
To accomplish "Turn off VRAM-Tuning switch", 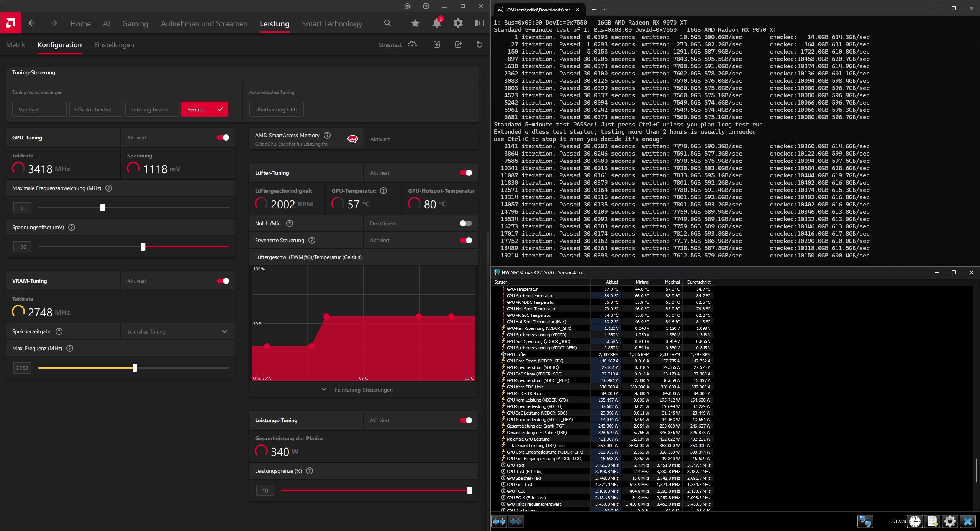I will click(x=223, y=281).
